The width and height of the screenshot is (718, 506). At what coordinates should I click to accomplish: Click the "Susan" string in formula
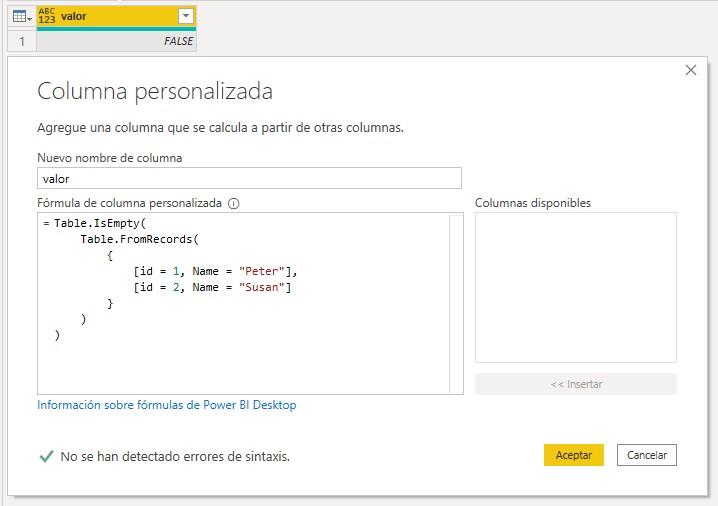point(261,287)
